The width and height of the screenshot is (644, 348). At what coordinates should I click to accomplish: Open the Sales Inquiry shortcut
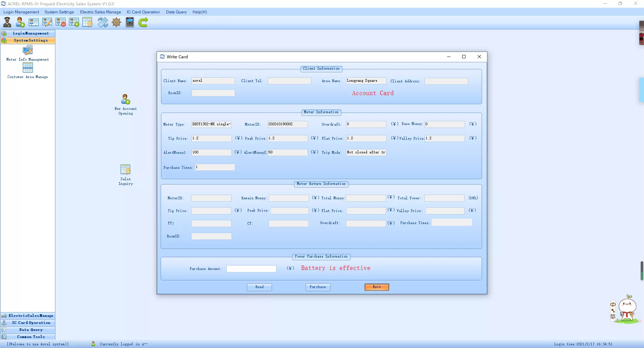(126, 175)
